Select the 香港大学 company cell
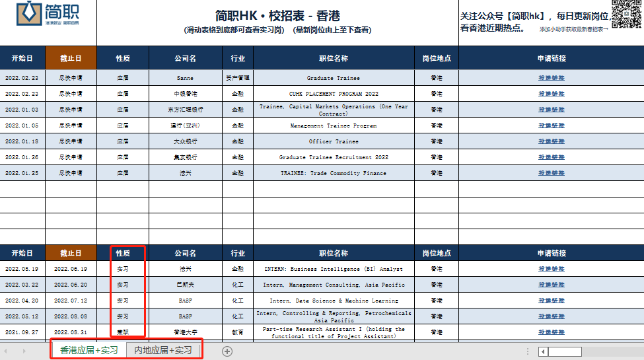644x360 pixels. pos(185,332)
